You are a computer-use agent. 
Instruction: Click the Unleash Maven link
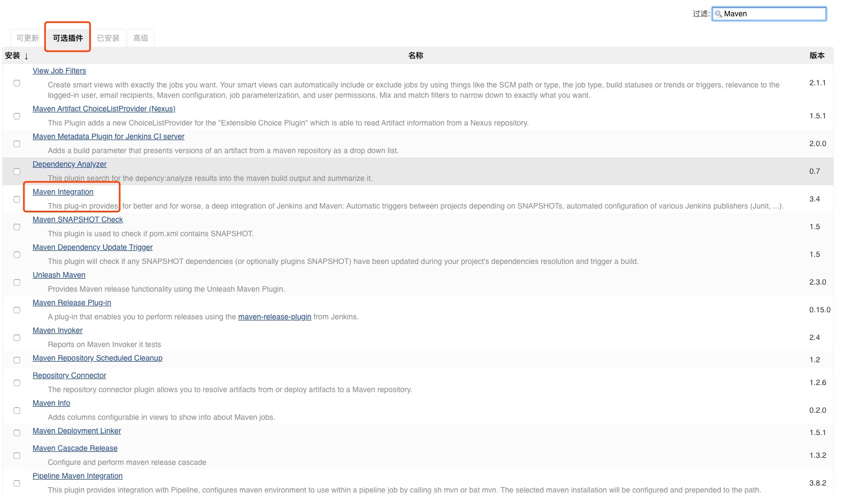(59, 275)
